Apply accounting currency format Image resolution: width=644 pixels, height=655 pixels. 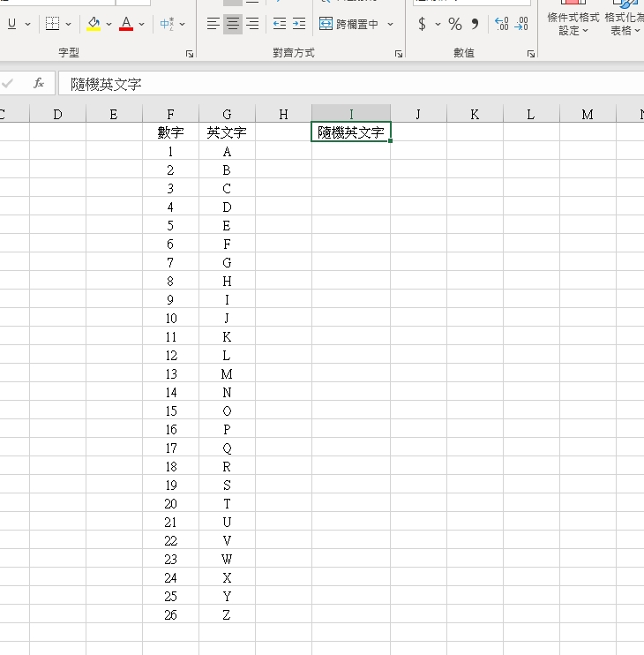[422, 24]
